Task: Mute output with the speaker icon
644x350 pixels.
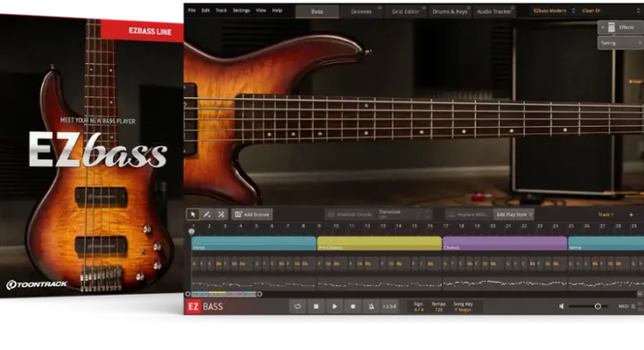Action: pyautogui.click(x=562, y=306)
